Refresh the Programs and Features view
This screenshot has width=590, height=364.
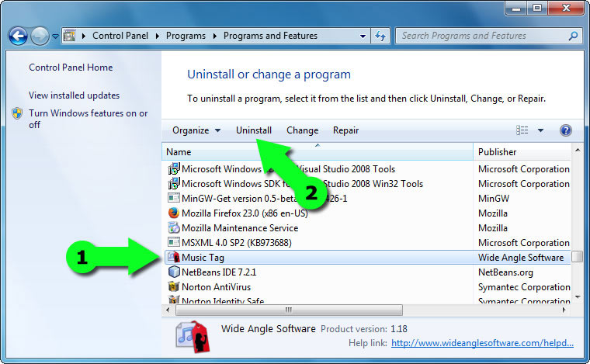pos(380,36)
